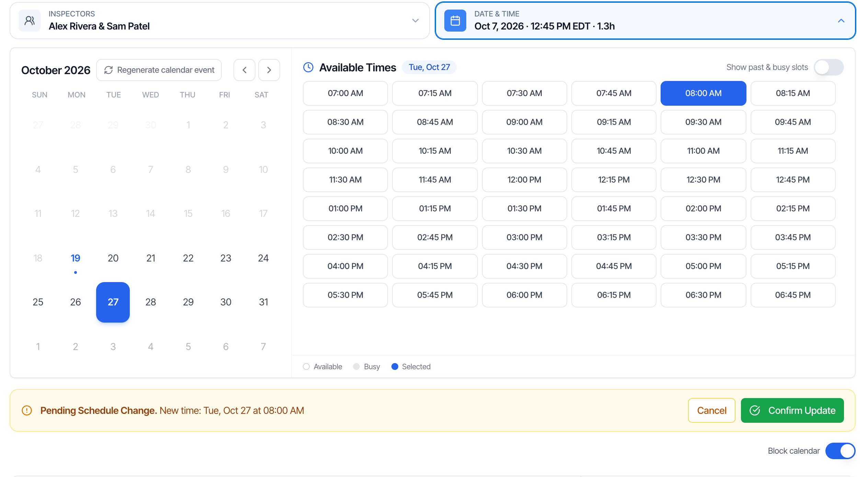Select October 19 in the calendar
The height and width of the screenshot is (477, 868).
coord(76,258)
